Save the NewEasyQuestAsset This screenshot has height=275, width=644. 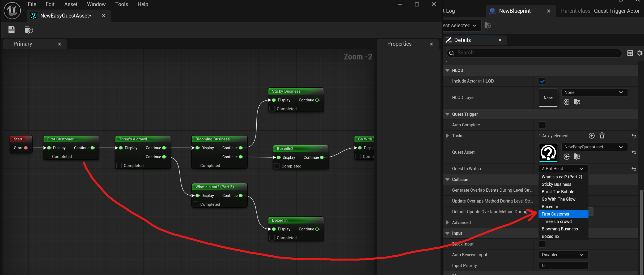pyautogui.click(x=11, y=30)
